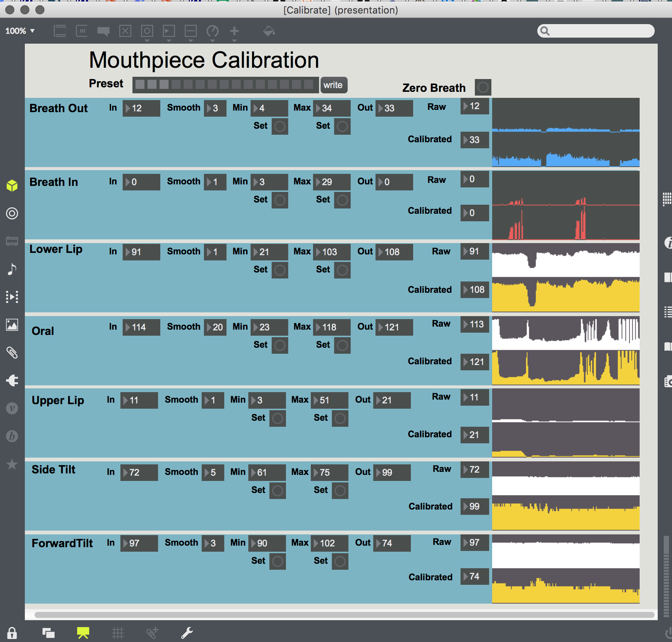Open the images browser icon
This screenshot has width=672, height=642.
coord(12,325)
